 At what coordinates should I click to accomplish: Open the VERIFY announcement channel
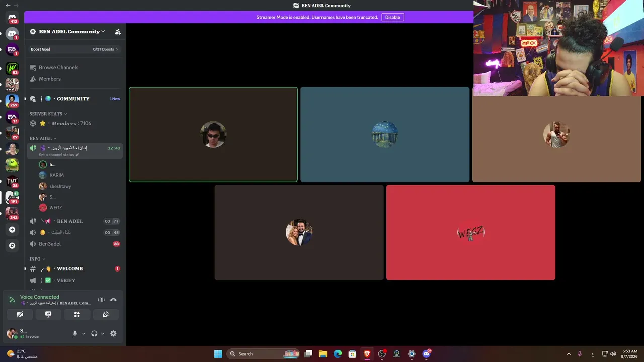point(74,280)
